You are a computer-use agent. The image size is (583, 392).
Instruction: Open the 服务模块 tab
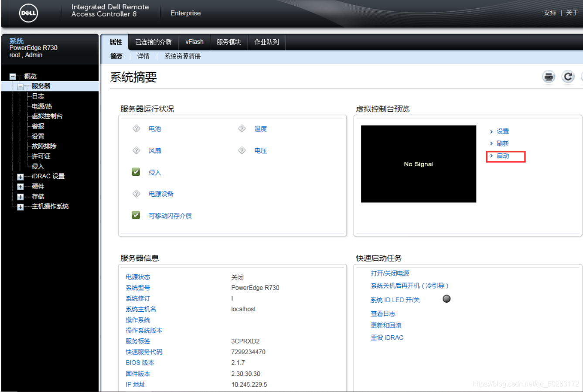tap(229, 42)
